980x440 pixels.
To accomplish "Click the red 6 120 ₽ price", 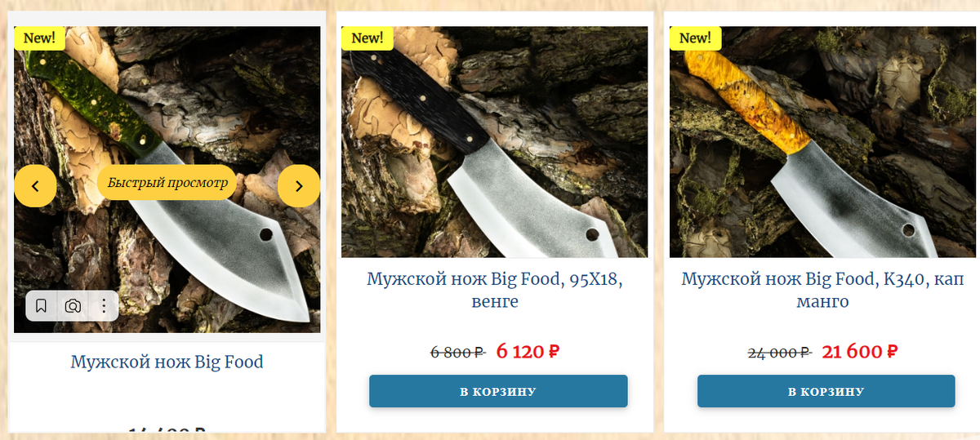I will pyautogui.click(x=528, y=352).
